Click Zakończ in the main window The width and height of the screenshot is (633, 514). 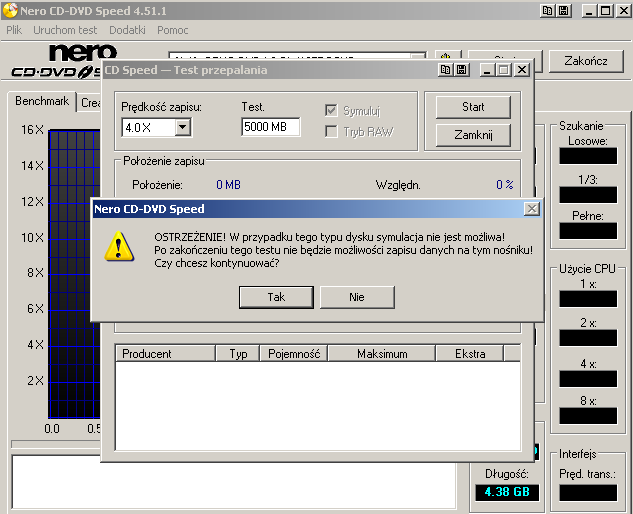(x=586, y=61)
